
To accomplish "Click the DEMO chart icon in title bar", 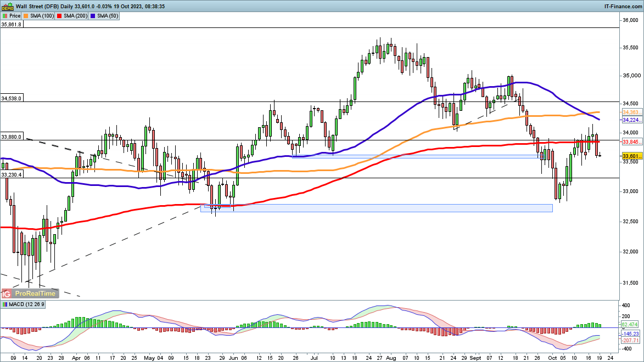I will point(7,6).
